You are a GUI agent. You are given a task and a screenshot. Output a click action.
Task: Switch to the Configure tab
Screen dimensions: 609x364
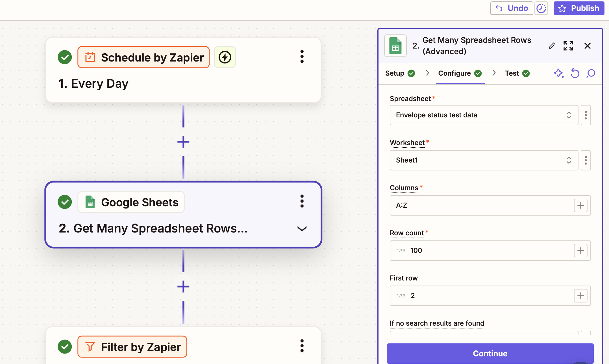[x=460, y=73]
